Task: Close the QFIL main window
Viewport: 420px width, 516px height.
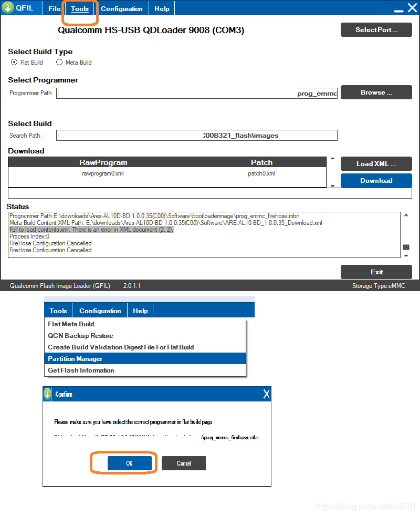Action: click(x=413, y=7)
